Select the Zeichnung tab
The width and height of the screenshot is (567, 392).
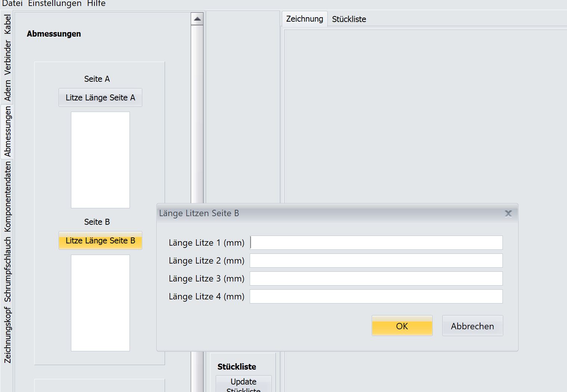[304, 19]
